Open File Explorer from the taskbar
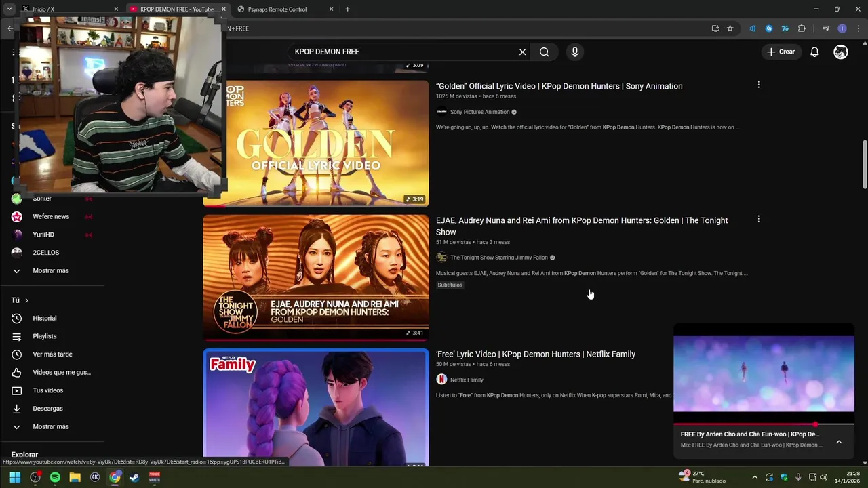 (x=75, y=477)
